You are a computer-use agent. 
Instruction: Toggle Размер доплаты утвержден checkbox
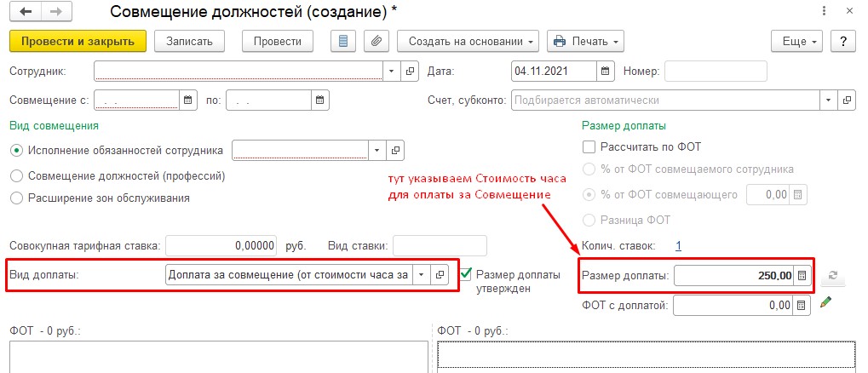[x=467, y=274]
